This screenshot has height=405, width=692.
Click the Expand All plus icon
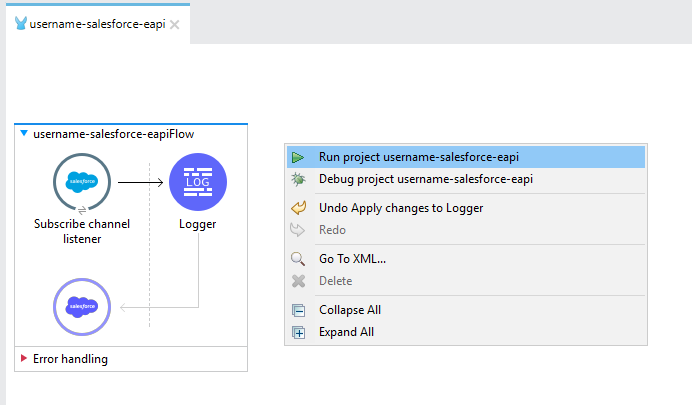[297, 332]
